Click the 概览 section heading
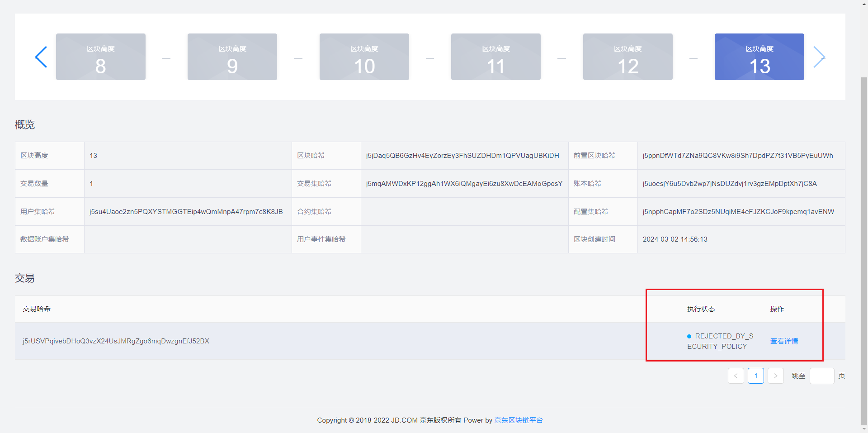This screenshot has width=868, height=433. coord(25,125)
